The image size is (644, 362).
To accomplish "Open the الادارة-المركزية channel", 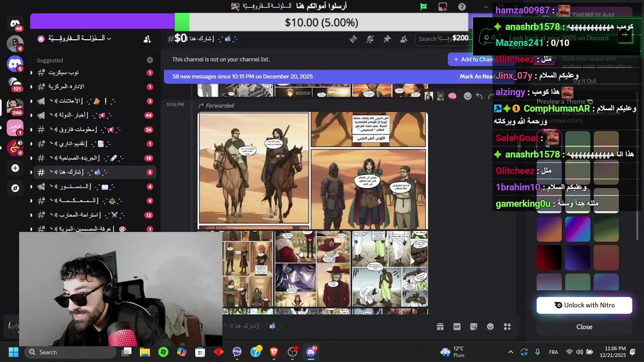I will point(95,87).
